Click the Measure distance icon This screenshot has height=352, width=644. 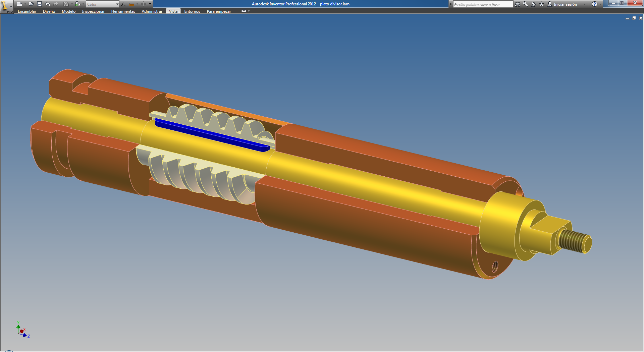132,4
